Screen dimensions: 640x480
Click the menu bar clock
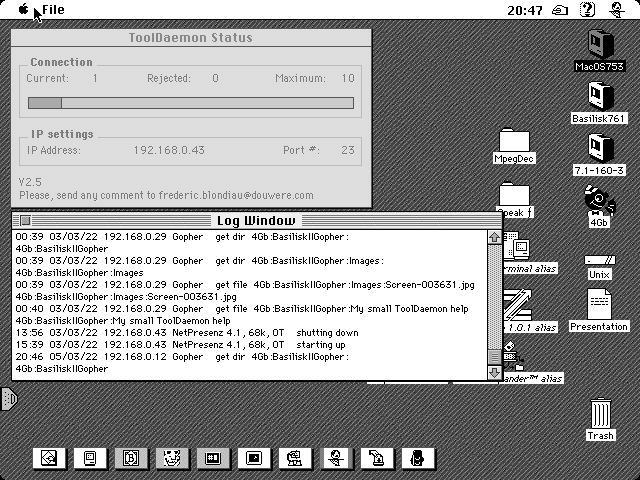[x=525, y=10]
